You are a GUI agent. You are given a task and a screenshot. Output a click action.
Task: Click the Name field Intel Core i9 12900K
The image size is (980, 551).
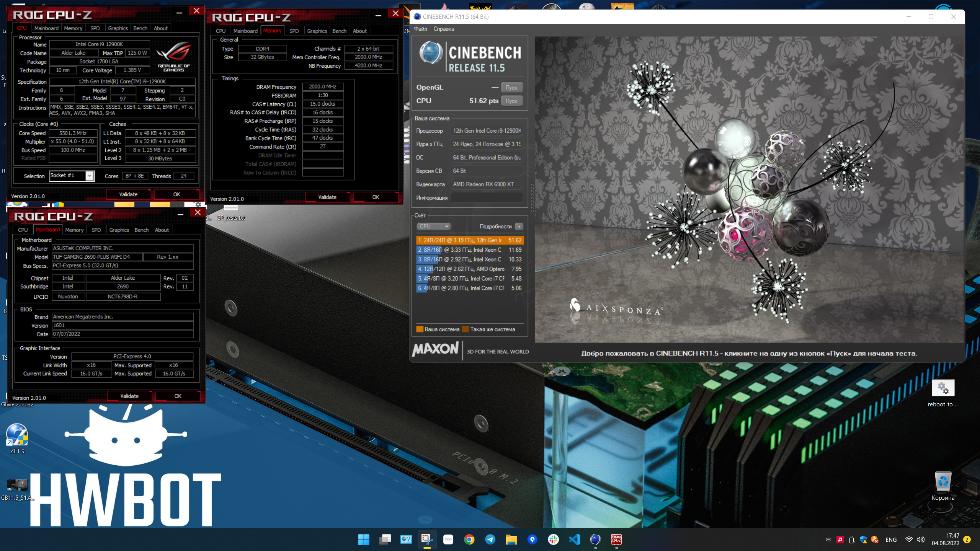pos(99,44)
